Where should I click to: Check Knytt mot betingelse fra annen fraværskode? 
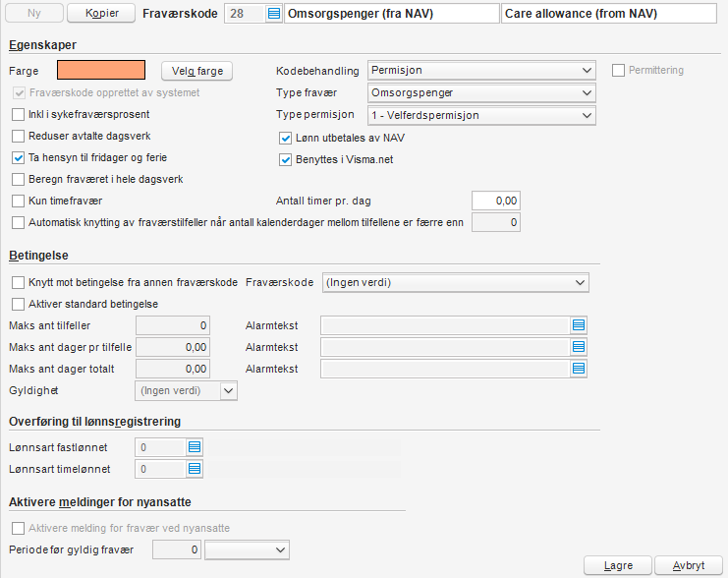[18, 282]
